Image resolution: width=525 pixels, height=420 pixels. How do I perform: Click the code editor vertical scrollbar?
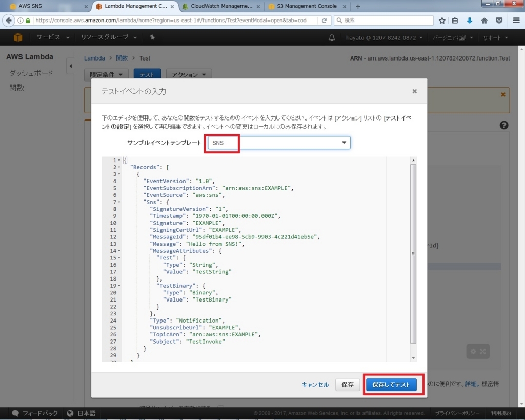(x=413, y=254)
